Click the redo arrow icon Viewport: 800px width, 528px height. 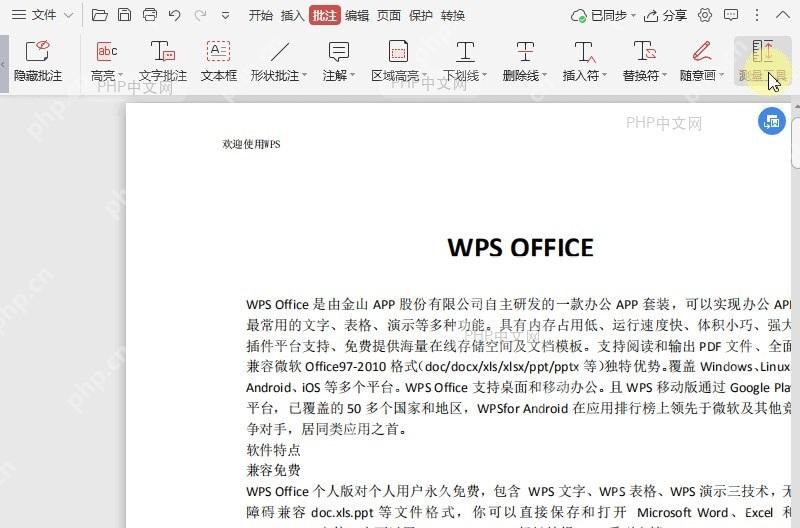(x=200, y=15)
